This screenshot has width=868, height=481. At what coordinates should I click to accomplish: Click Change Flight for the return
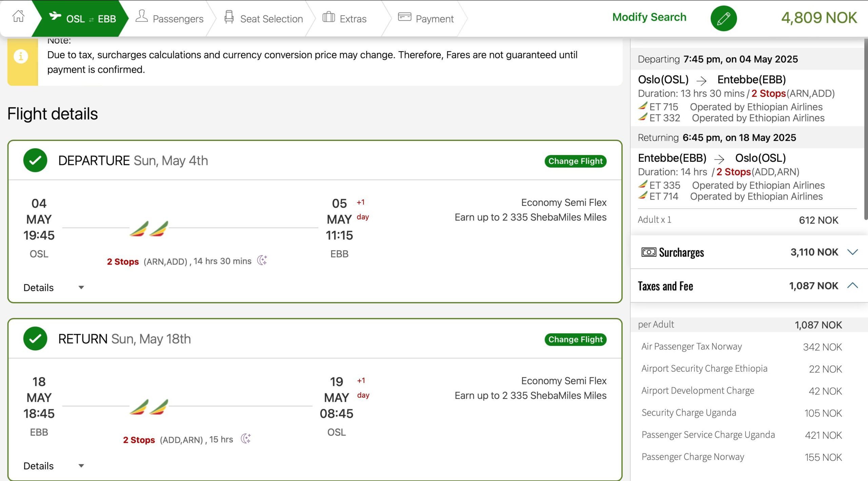point(575,339)
